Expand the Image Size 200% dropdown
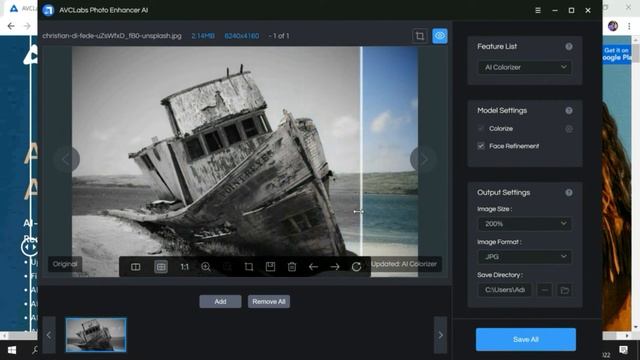 pos(525,224)
